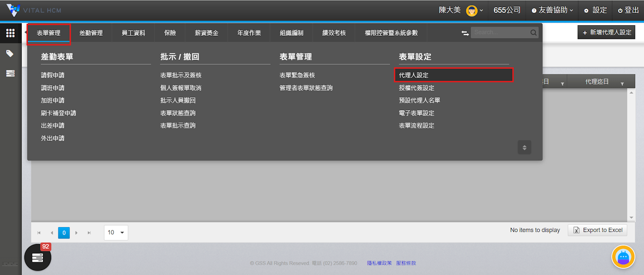Click into the Search input field

coord(500,33)
